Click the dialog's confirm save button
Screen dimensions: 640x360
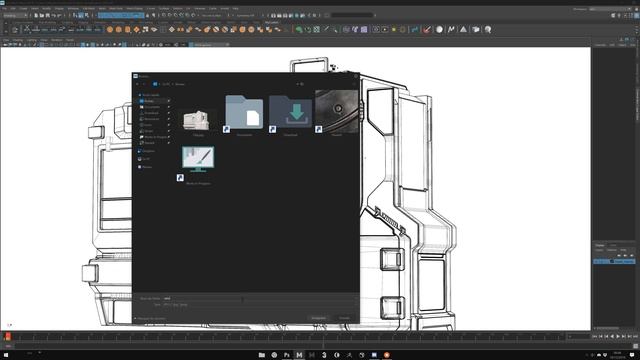point(319,318)
